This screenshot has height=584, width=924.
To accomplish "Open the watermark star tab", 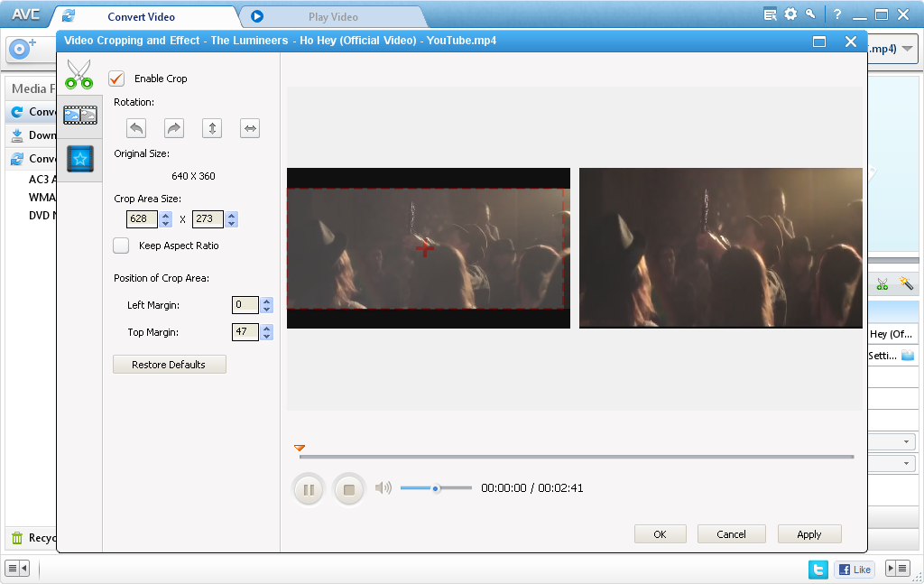I will click(80, 159).
